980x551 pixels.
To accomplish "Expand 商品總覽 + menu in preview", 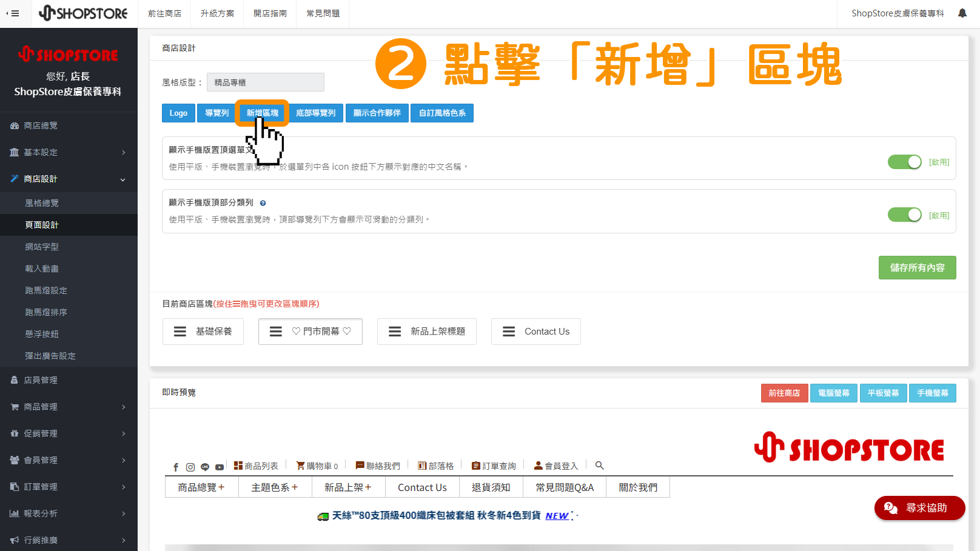I will pyautogui.click(x=201, y=487).
